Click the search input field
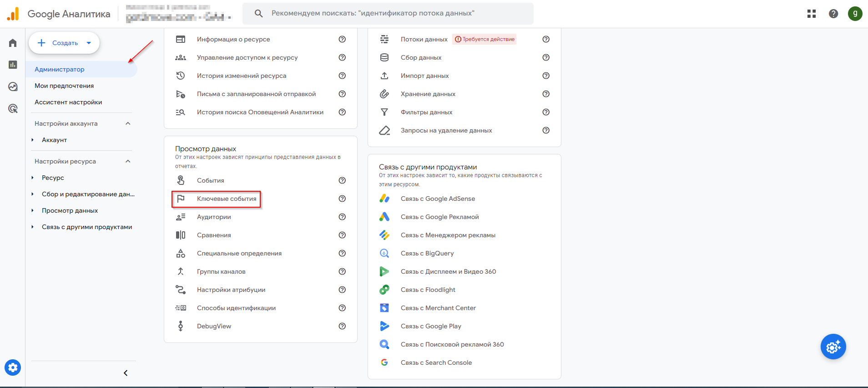Screen dimensions: 868x388 tap(388, 13)
